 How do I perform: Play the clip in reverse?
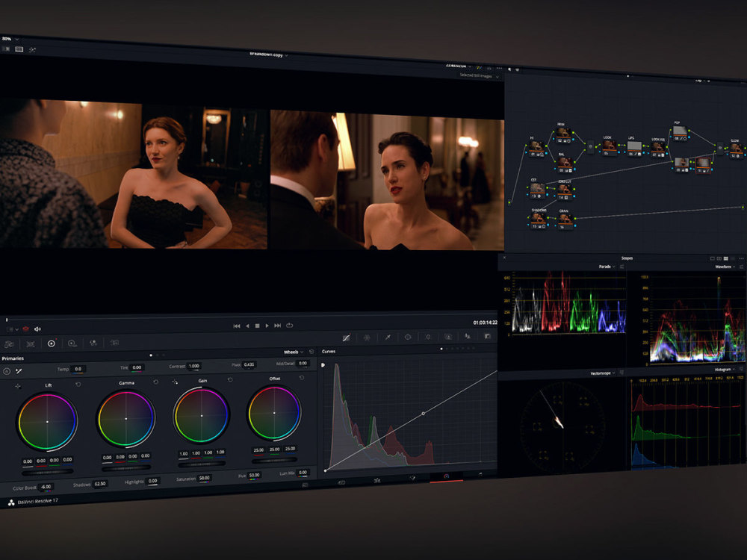pyautogui.click(x=247, y=326)
